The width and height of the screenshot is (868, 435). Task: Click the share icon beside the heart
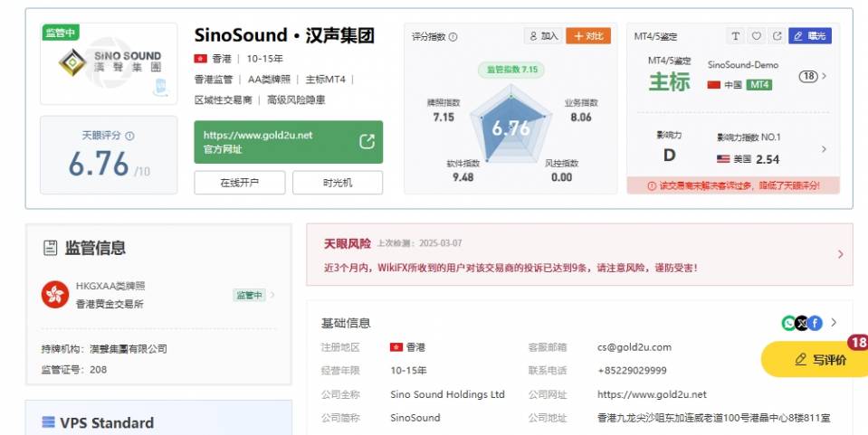pos(777,36)
